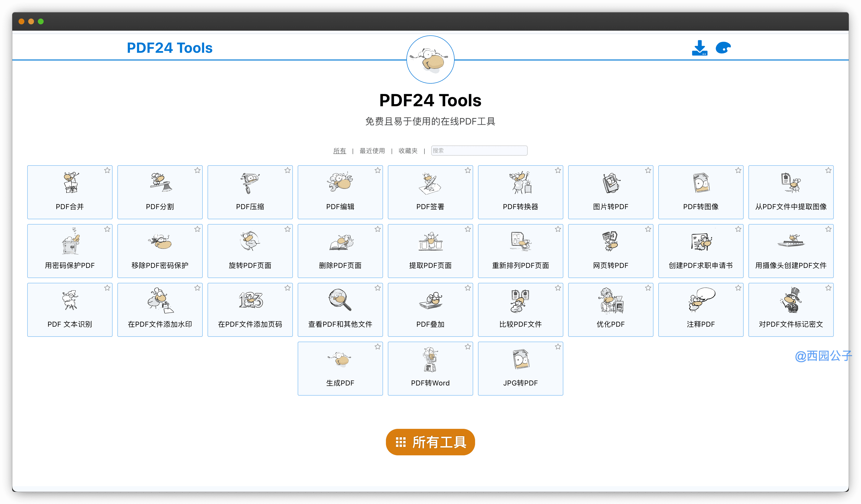861x504 pixels.
Task: Open the PDF合并 merge tool
Action: [70, 192]
